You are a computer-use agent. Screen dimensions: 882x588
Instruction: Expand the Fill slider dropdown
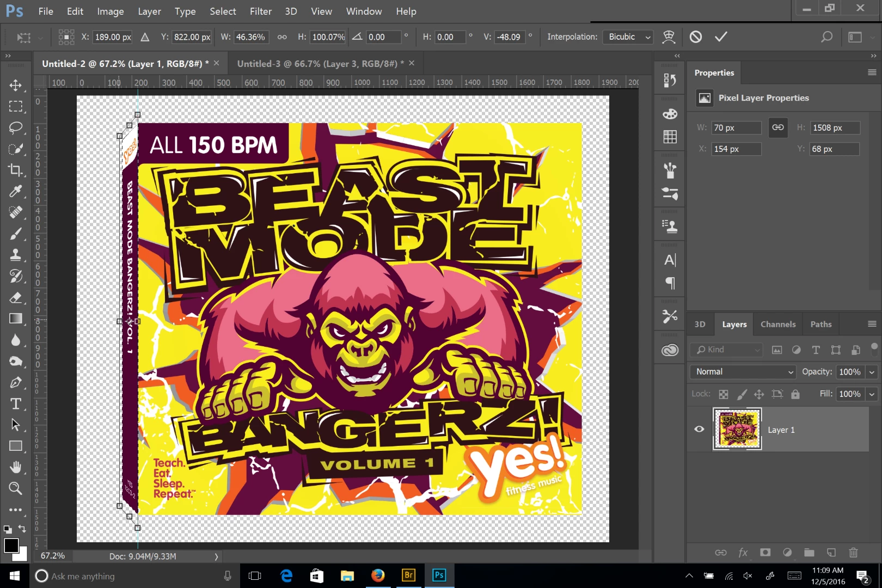(x=872, y=394)
